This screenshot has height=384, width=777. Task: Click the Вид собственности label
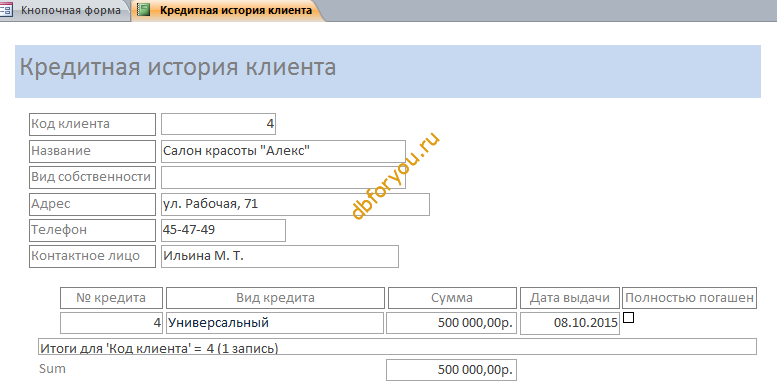tap(92, 177)
